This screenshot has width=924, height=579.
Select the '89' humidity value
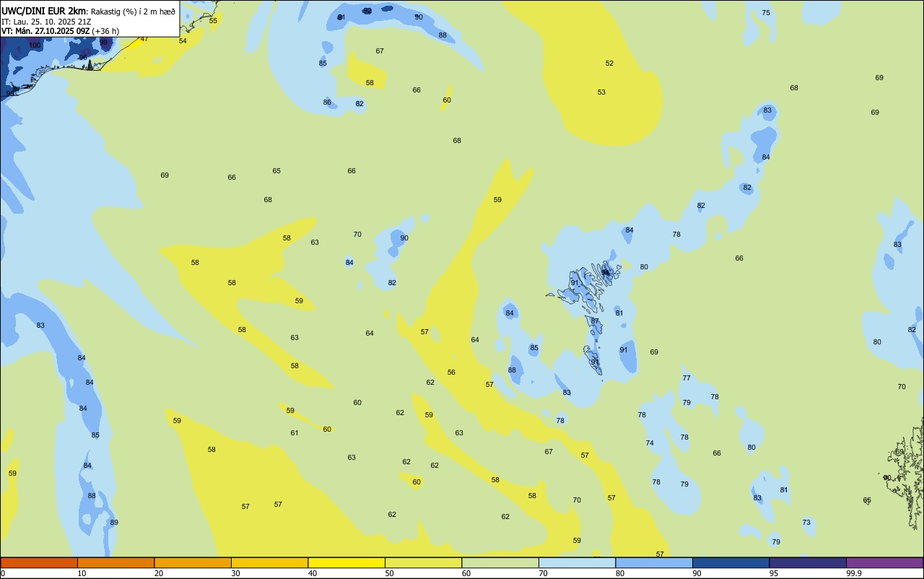[114, 523]
